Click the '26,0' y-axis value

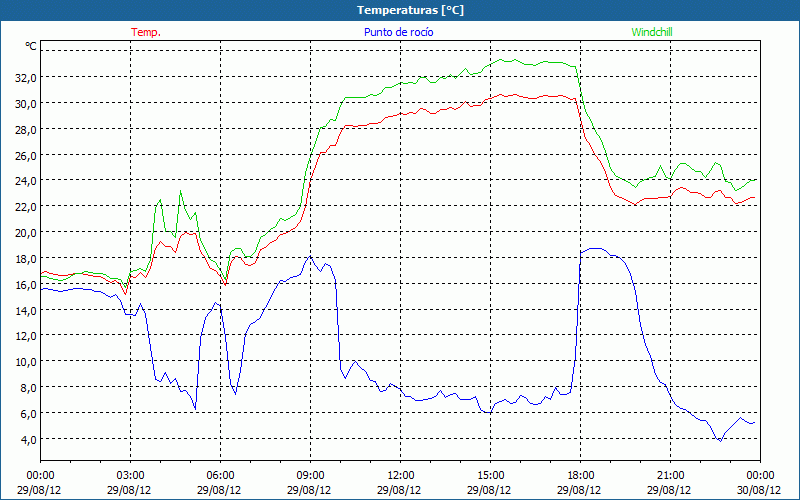click(x=25, y=156)
